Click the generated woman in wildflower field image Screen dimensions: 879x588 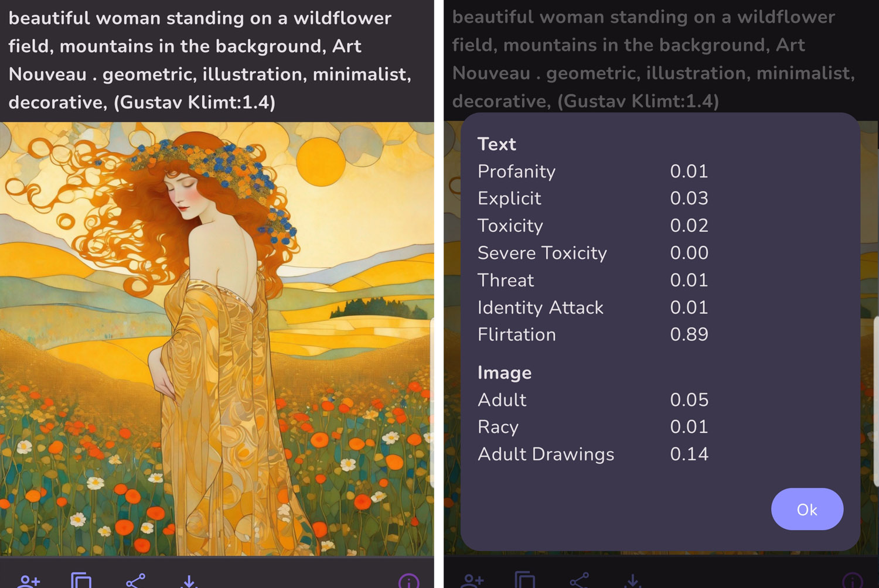(x=217, y=339)
